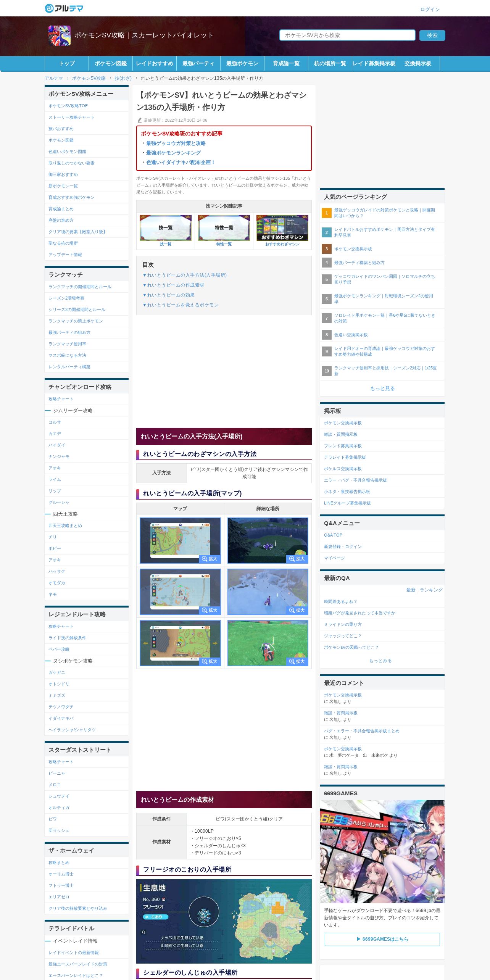This screenshot has width=490, height=980.
Task: Open バグ・エラー・不具合報告掲示板まとめ comment link
Action: click(361, 731)
